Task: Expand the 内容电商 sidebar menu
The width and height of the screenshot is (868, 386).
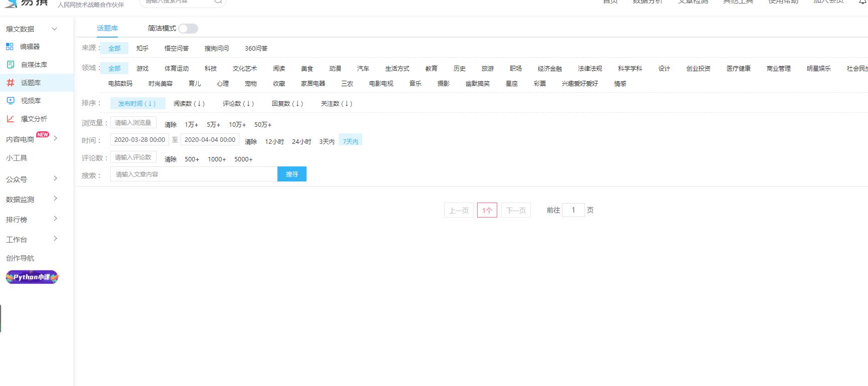Action: [56, 138]
